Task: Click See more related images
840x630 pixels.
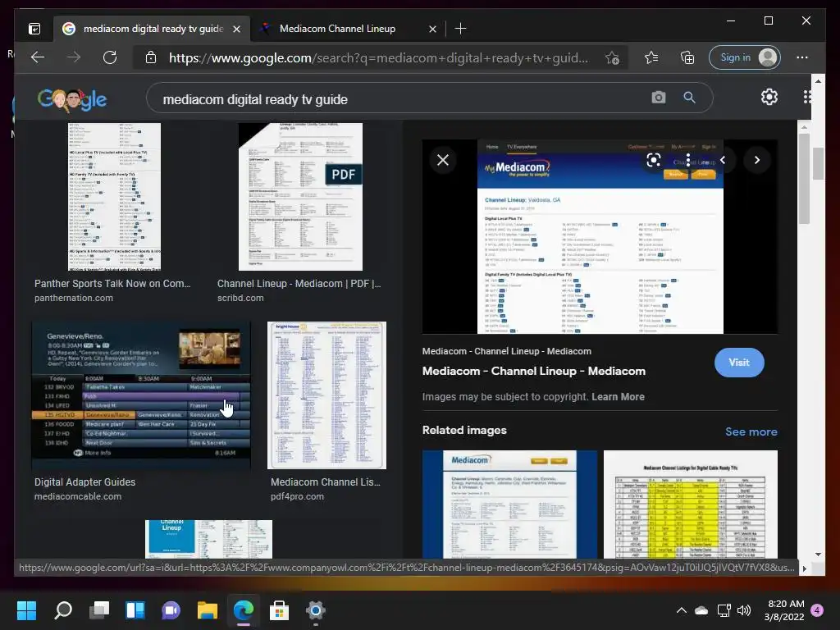Action: pos(751,431)
